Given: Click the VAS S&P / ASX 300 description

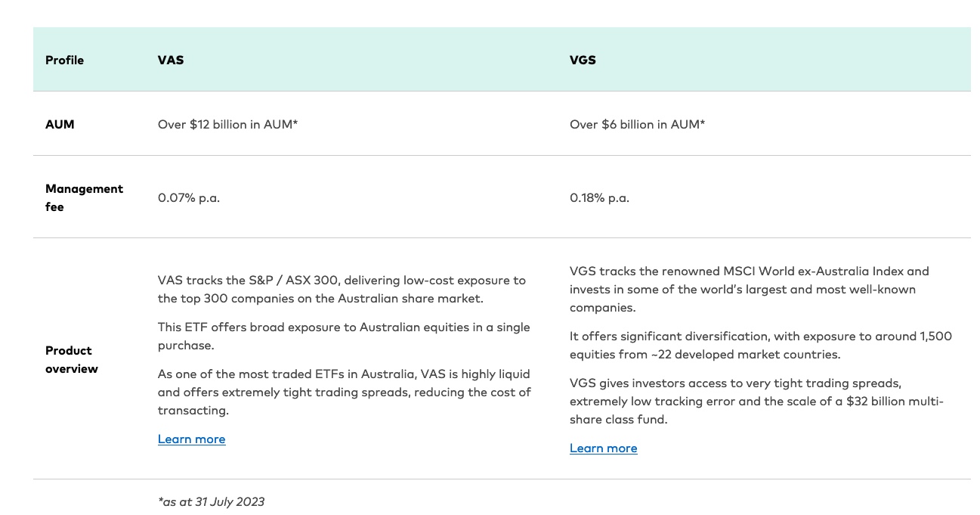Looking at the screenshot, I should pyautogui.click(x=340, y=288).
